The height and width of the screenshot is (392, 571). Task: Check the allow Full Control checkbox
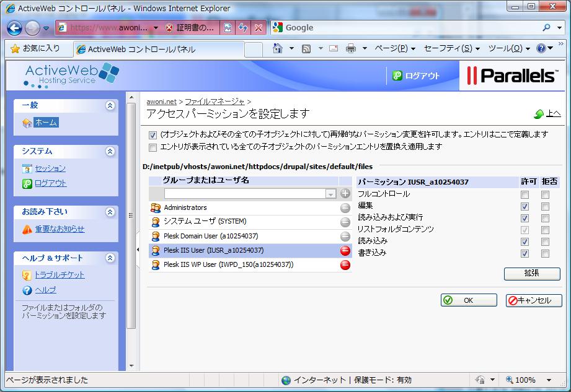[525, 195]
